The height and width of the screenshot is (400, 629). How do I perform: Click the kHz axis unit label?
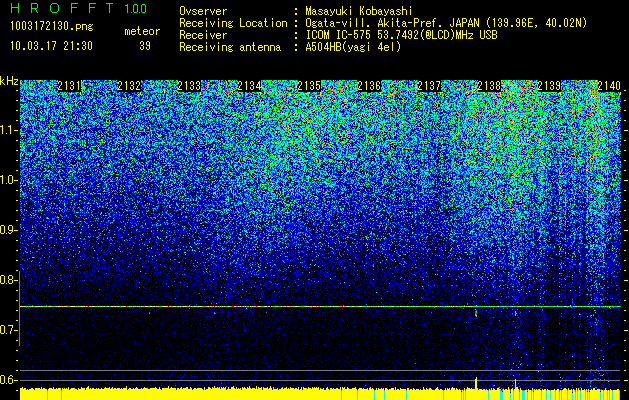[9, 81]
